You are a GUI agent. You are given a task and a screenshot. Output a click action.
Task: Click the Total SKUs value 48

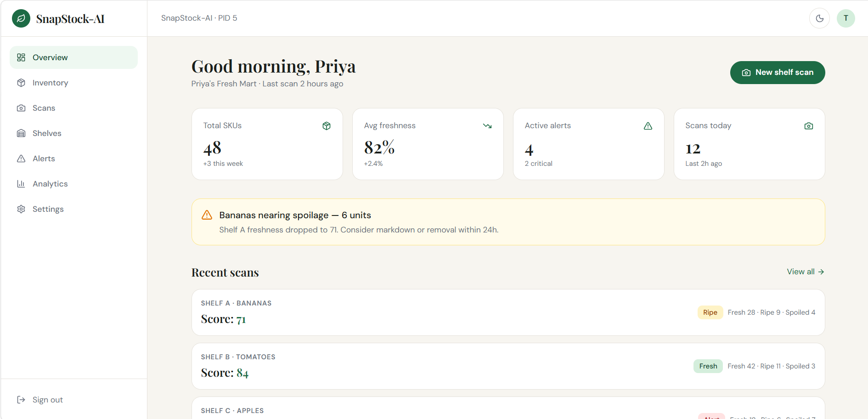coord(212,148)
